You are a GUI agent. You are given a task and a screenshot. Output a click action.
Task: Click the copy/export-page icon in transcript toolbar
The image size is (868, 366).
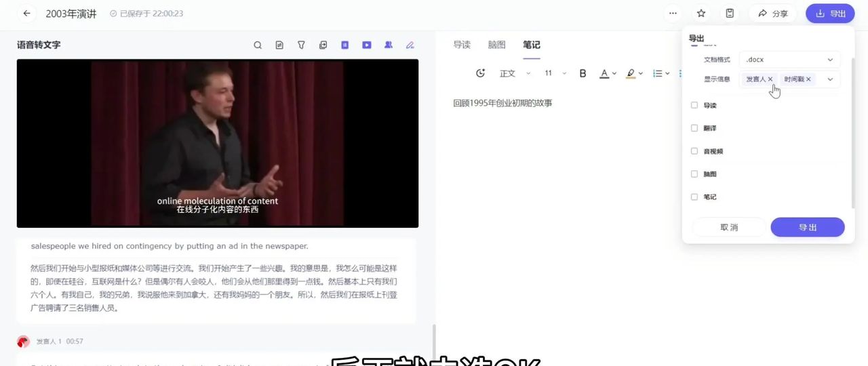(323, 45)
